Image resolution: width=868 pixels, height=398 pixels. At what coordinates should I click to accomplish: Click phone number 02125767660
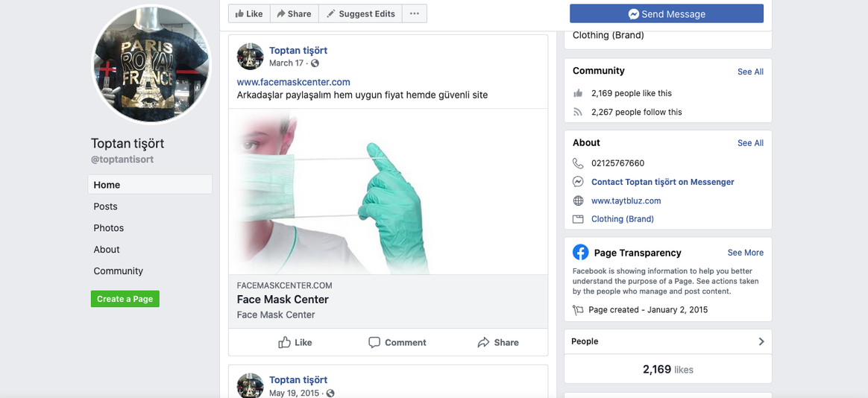click(x=617, y=163)
